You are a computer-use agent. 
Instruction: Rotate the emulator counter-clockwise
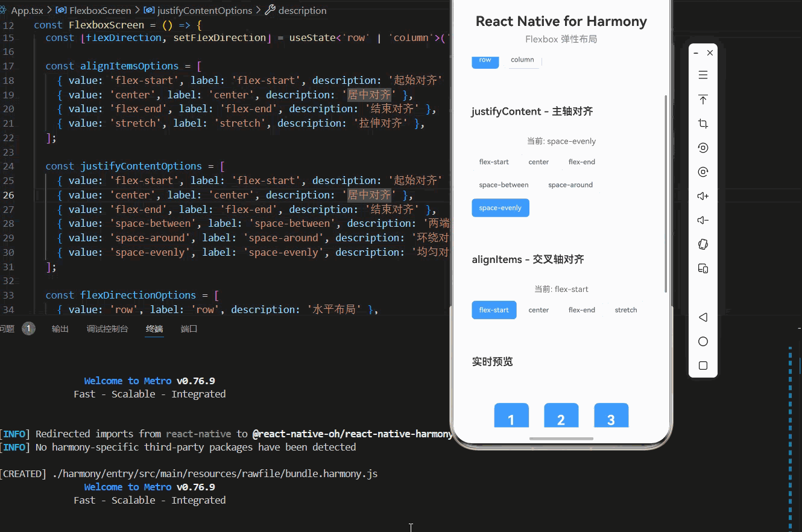703,148
